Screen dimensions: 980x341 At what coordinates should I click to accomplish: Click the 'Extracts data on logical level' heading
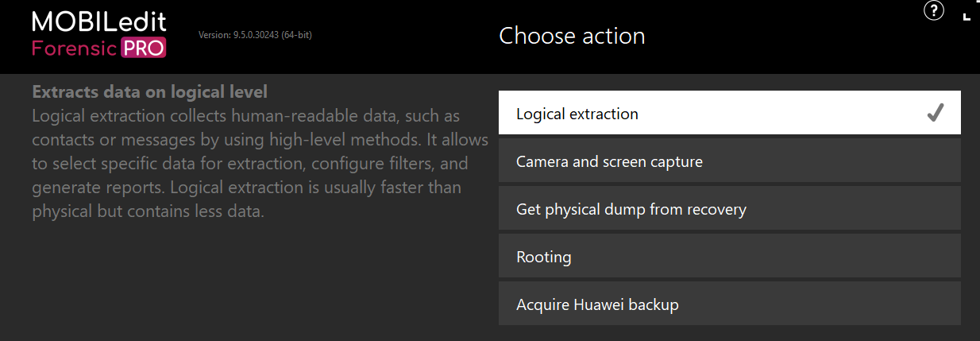click(x=150, y=91)
